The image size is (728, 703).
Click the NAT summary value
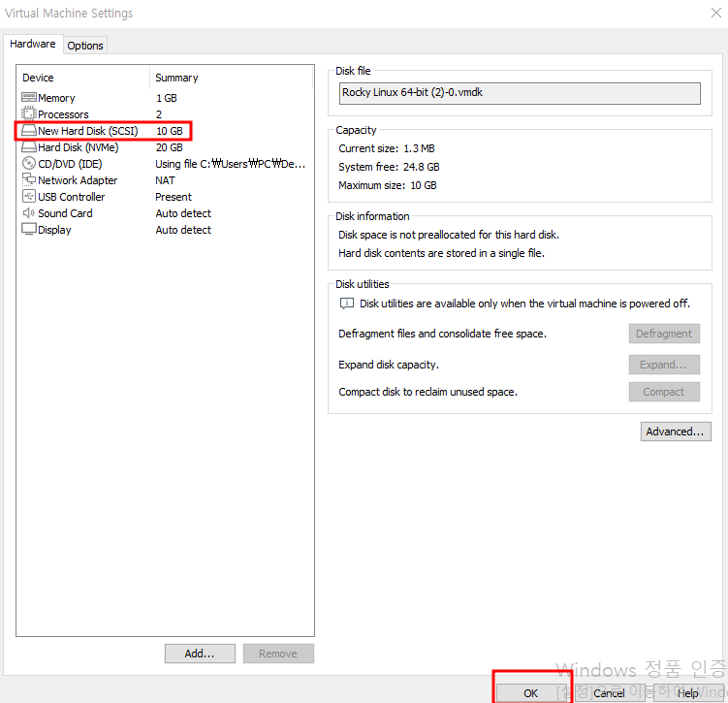point(166,180)
